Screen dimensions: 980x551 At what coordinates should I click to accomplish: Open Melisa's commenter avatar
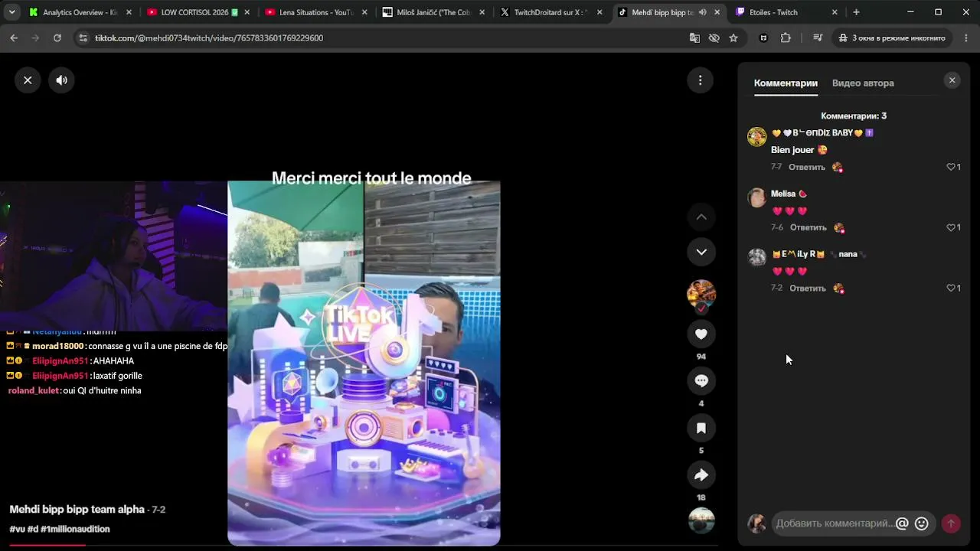coord(756,197)
